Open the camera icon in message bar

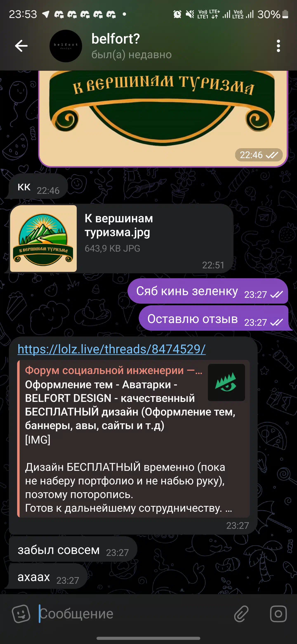coord(278,614)
